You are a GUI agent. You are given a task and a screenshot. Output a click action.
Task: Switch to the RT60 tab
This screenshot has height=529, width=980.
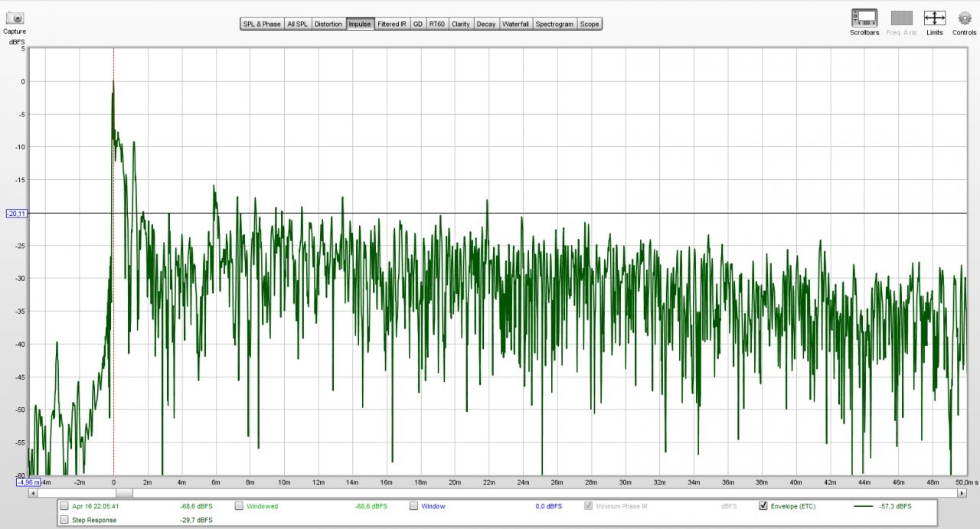click(x=436, y=24)
